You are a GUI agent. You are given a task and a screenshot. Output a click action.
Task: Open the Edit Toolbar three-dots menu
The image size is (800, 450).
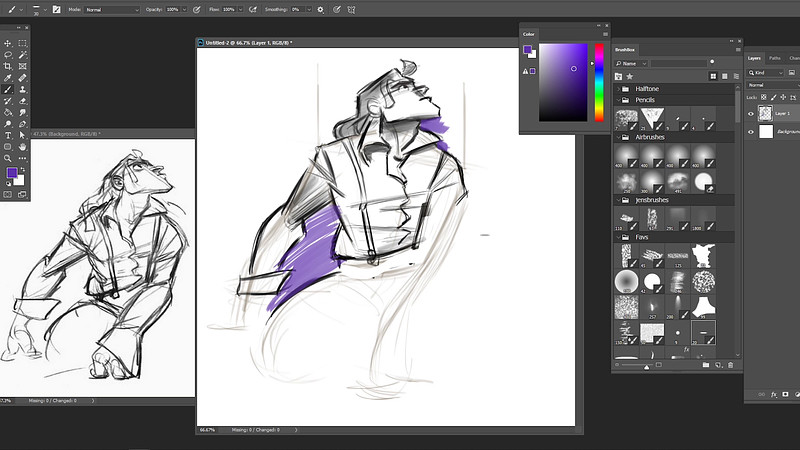pos(22,159)
